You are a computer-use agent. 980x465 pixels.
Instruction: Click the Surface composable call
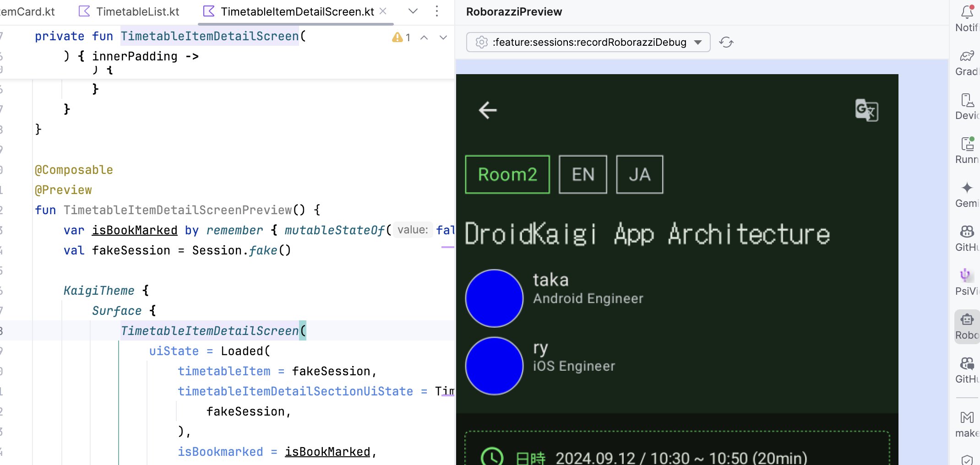[x=117, y=311]
